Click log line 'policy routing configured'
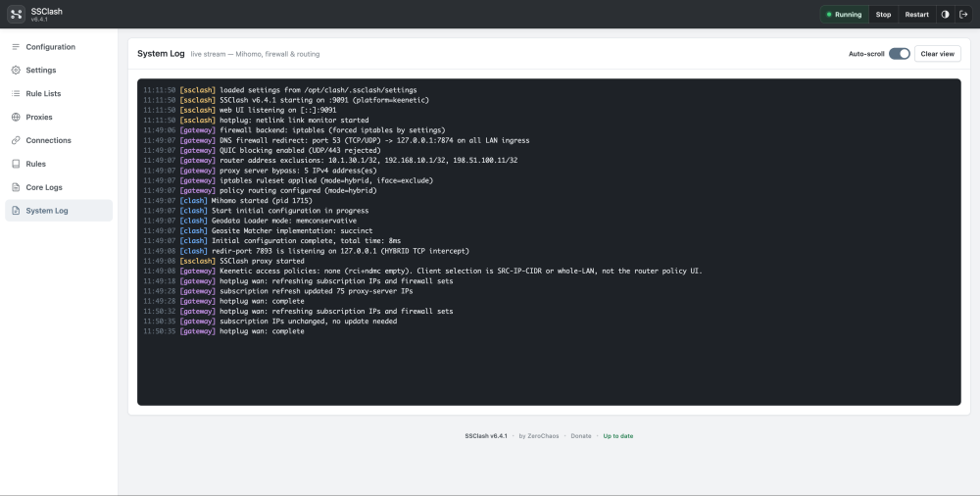This screenshot has height=496, width=980. (x=260, y=190)
